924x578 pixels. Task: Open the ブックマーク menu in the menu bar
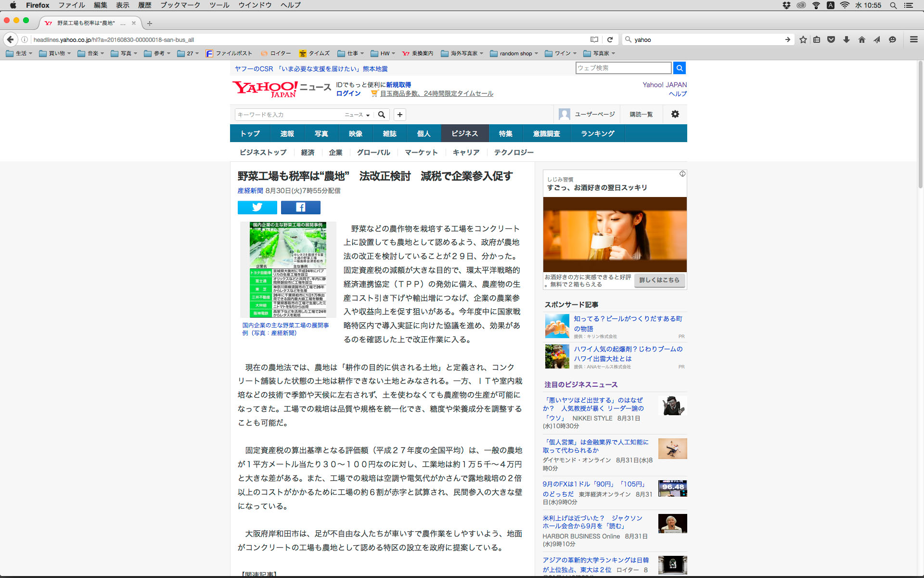[180, 5]
